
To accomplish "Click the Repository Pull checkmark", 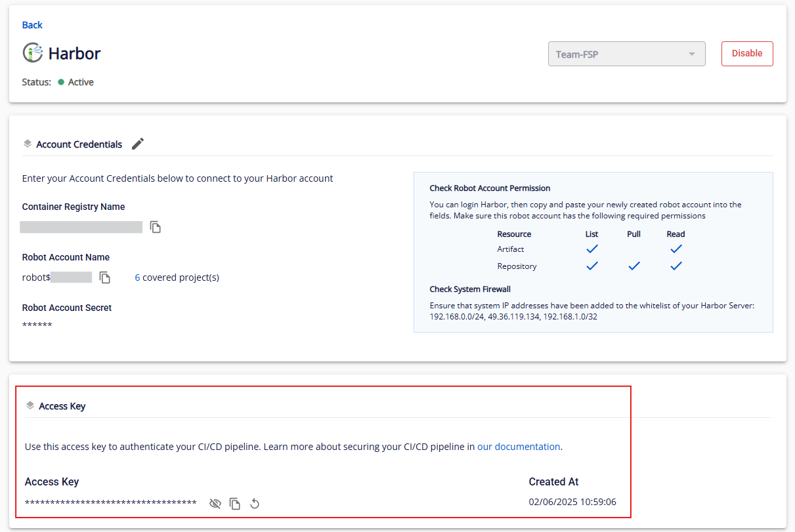I will pos(634,266).
